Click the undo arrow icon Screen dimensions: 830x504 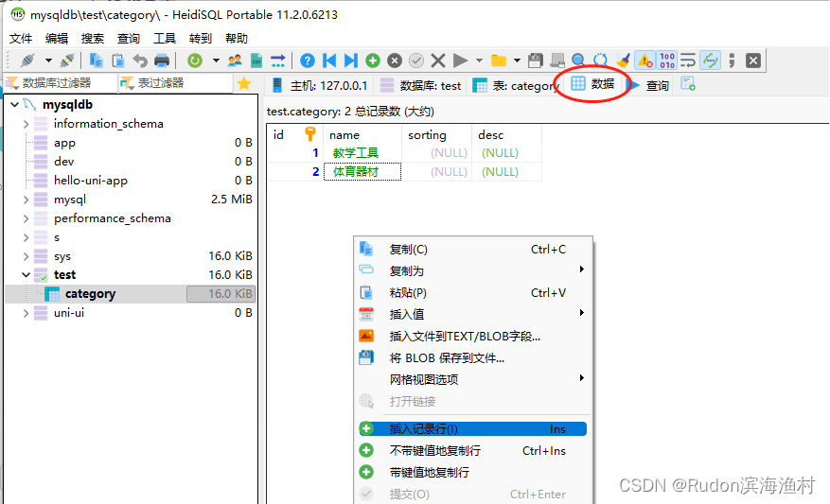tap(140, 61)
